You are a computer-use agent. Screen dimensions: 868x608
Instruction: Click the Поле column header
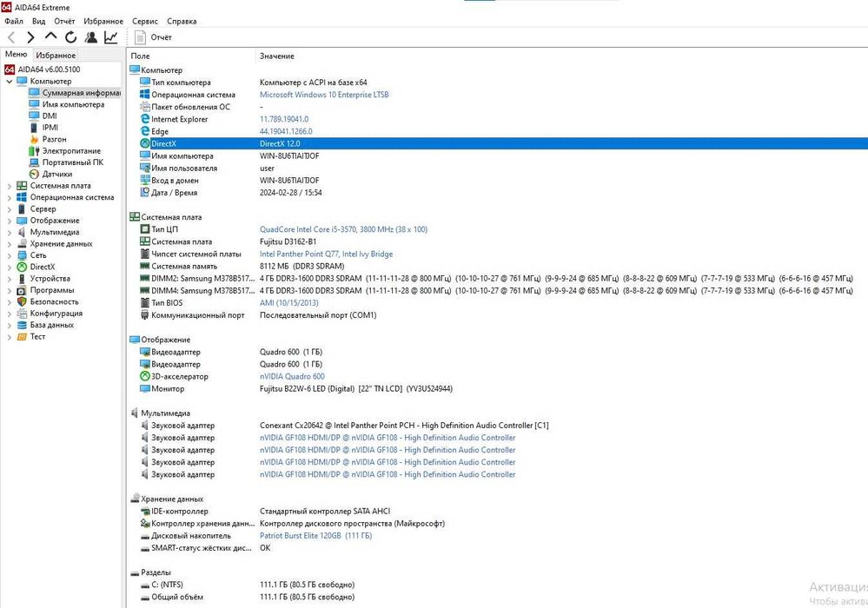tap(191, 56)
